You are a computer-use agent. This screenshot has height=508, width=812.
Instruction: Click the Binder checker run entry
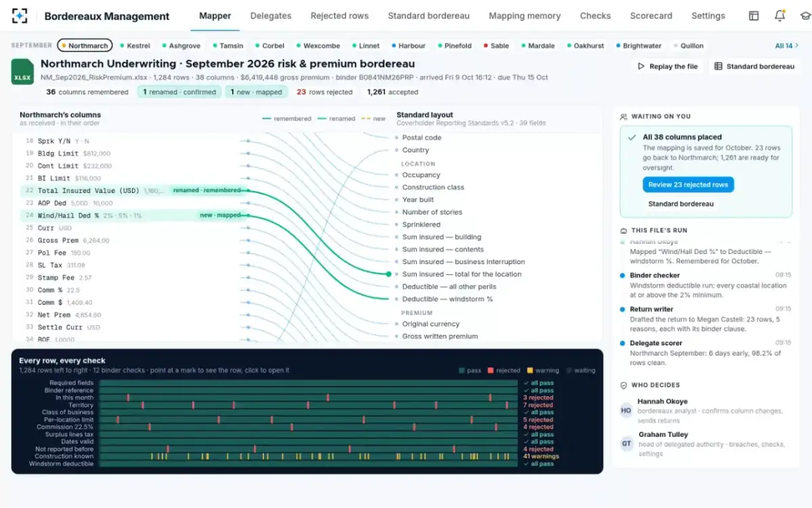click(704, 285)
